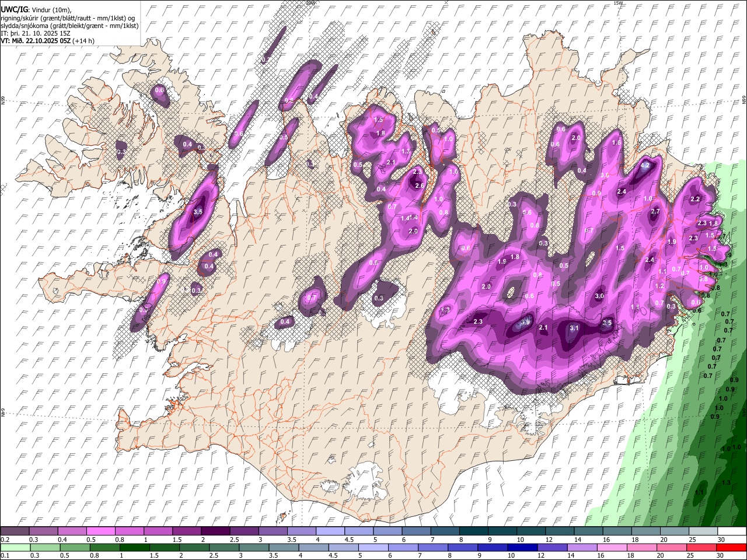
Task: Click the '0.1' label in the lower legend
Action: pyautogui.click(x=5, y=555)
